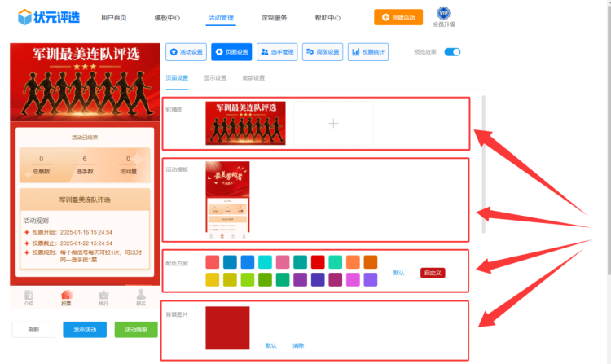Image resolution: width=611 pixels, height=364 pixels.
Task: Select the bright red color swatch
Action: coord(318,262)
